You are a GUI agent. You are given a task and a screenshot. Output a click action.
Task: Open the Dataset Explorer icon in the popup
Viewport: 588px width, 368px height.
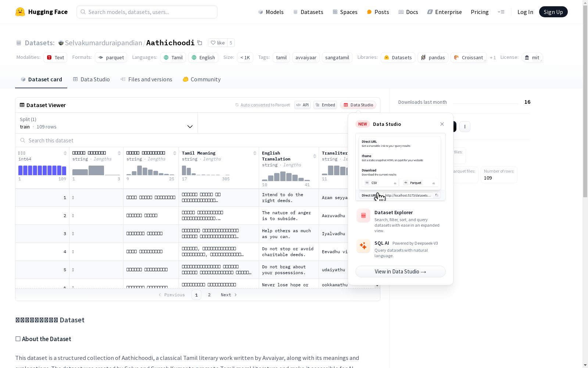click(363, 216)
